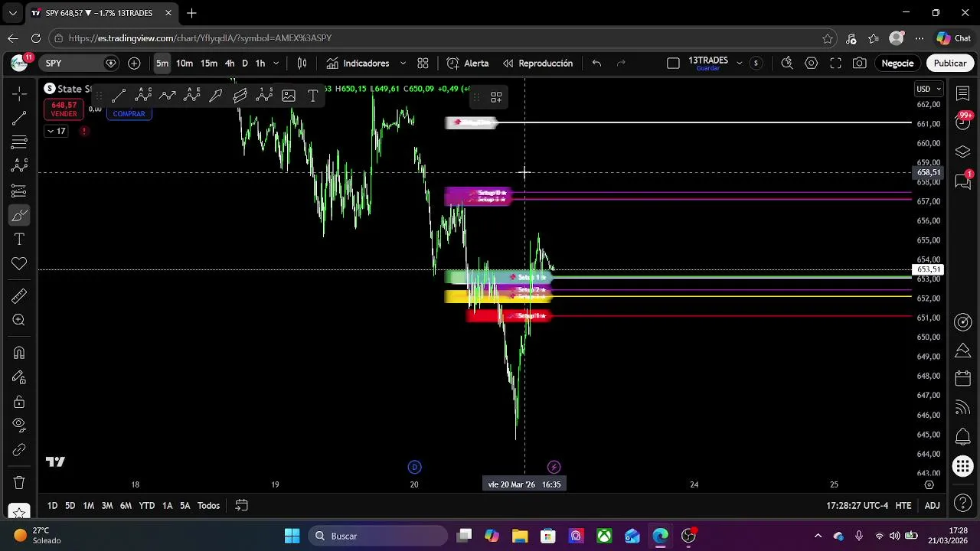This screenshot has width=980, height=551.
Task: Switch to the 4h timeframe
Action: coord(230,64)
